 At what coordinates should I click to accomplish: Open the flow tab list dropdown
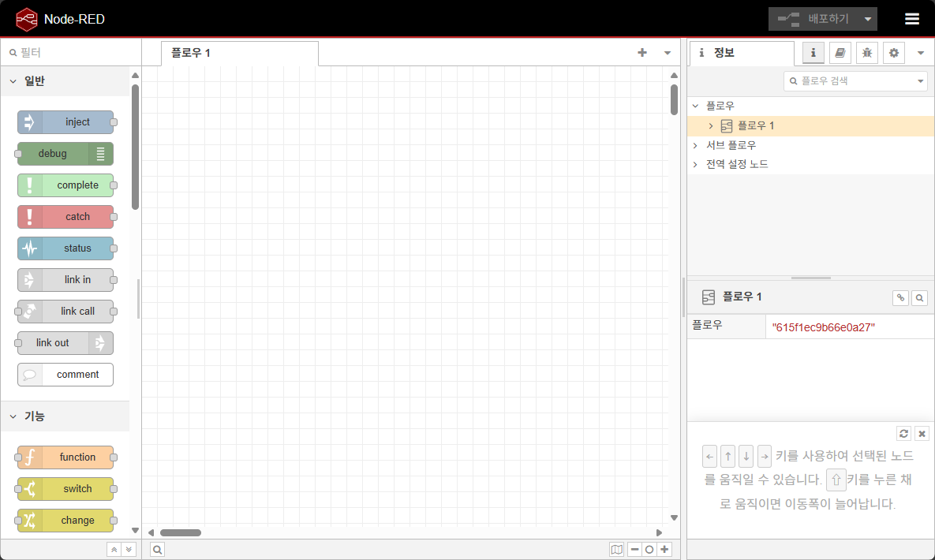(x=668, y=53)
